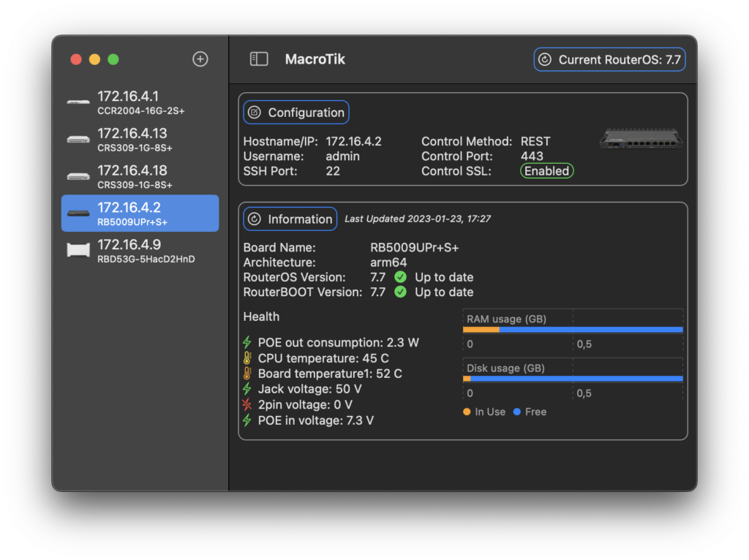Click the Disk usage bar
Viewport: 749px width, 560px height.
tap(573, 379)
